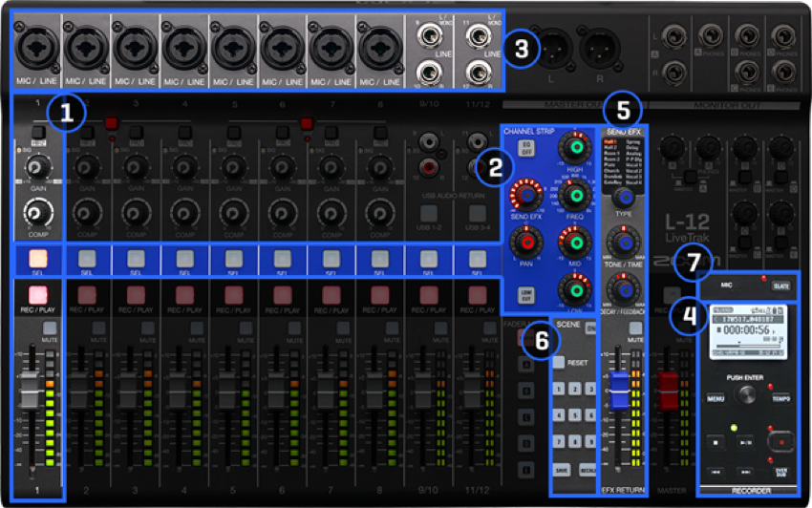Mute channel 1
812x508 pixels.
51,328
